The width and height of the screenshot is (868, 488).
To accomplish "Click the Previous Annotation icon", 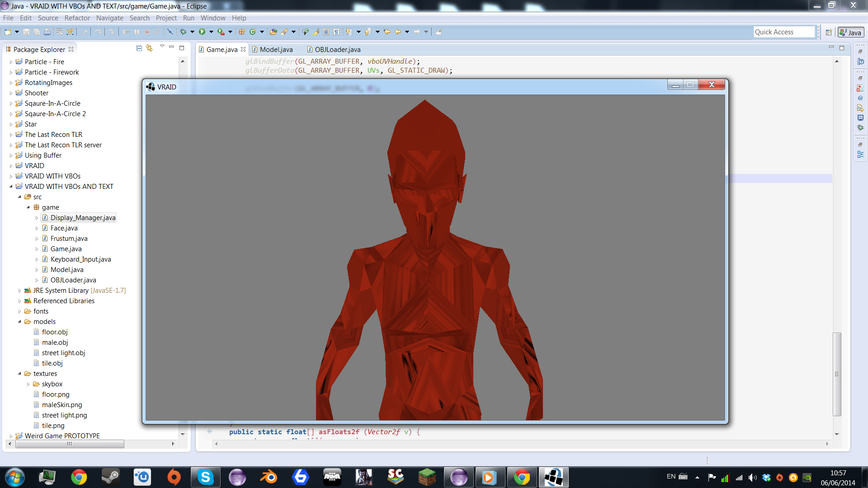I will click(368, 32).
